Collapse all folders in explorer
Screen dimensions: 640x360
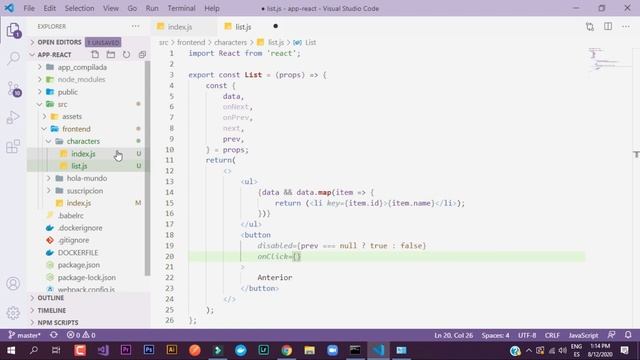coord(142,54)
